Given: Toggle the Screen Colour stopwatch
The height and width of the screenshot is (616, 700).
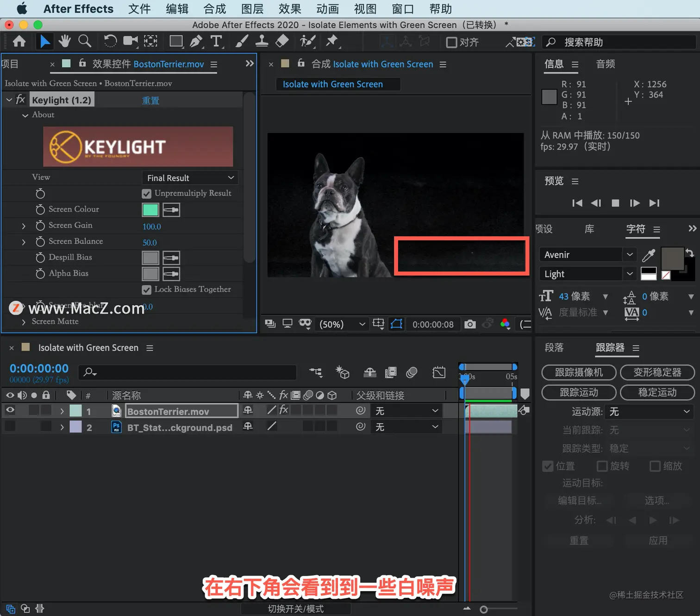Looking at the screenshot, I should [x=40, y=209].
